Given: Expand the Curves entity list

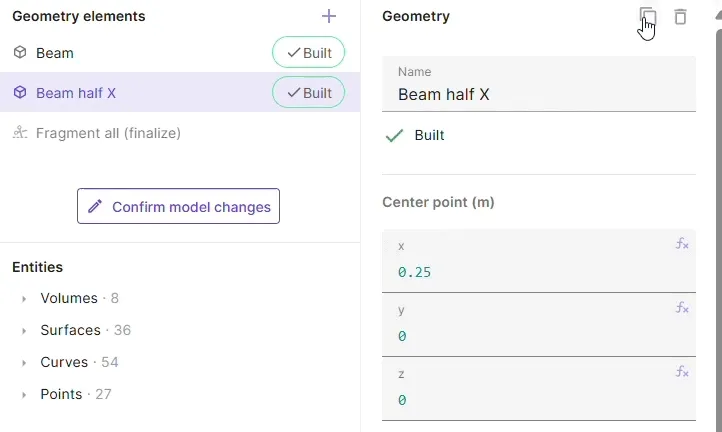Looking at the screenshot, I should (24, 363).
